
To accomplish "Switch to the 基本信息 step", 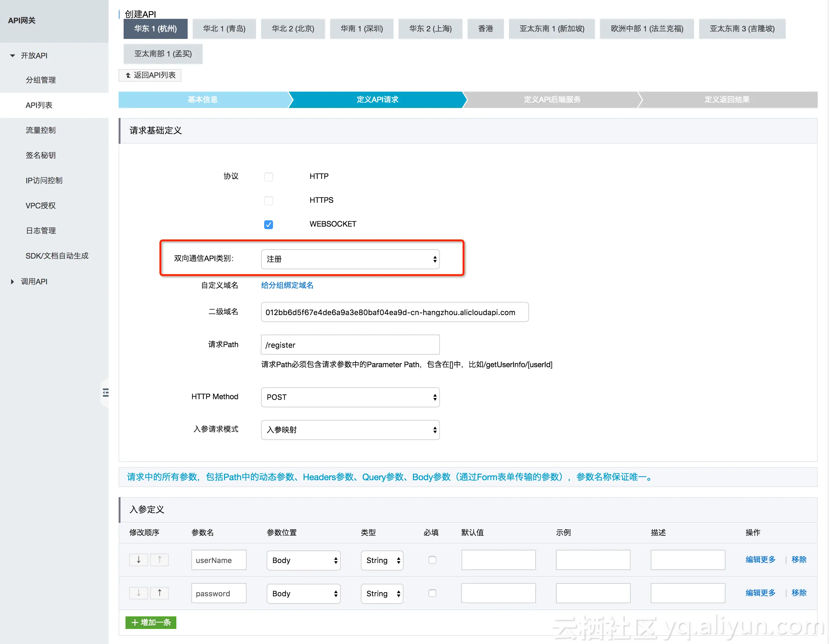I will point(203,99).
